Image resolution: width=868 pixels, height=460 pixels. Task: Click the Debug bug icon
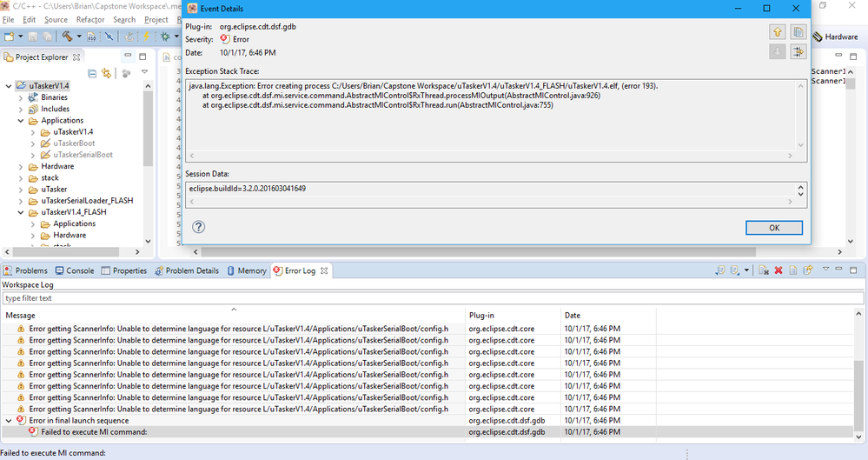pyautogui.click(x=165, y=37)
